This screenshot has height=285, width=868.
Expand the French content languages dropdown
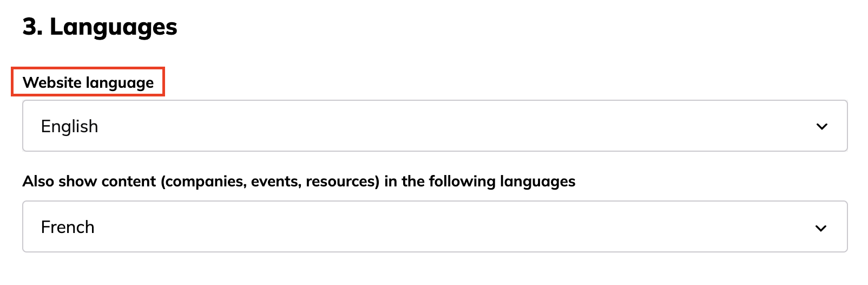435,226
